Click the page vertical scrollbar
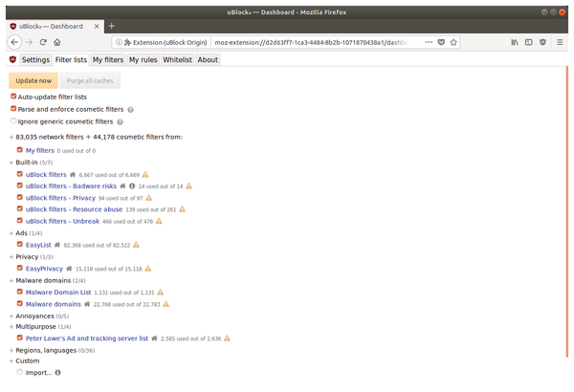Image resolution: width=574 pixels, height=392 pixels. pyautogui.click(x=567, y=211)
